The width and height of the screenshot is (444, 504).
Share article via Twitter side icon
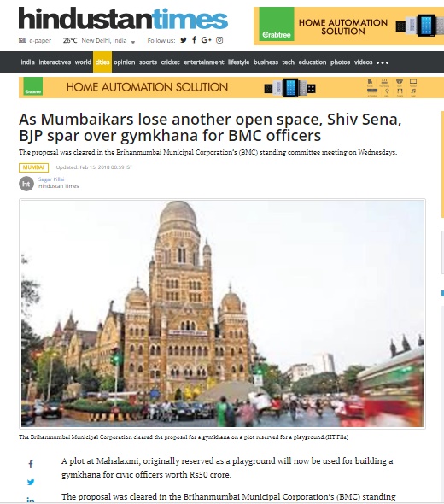[x=31, y=482]
